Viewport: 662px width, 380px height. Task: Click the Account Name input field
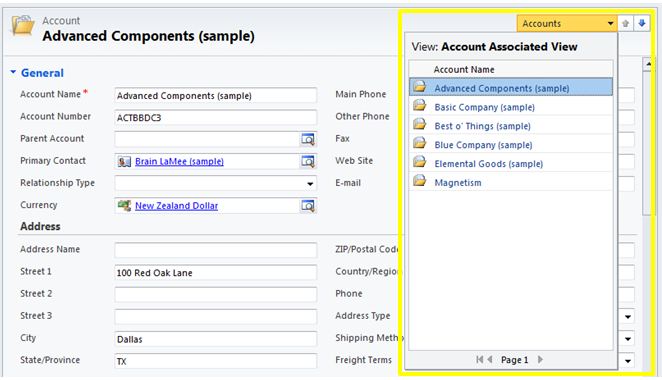215,95
